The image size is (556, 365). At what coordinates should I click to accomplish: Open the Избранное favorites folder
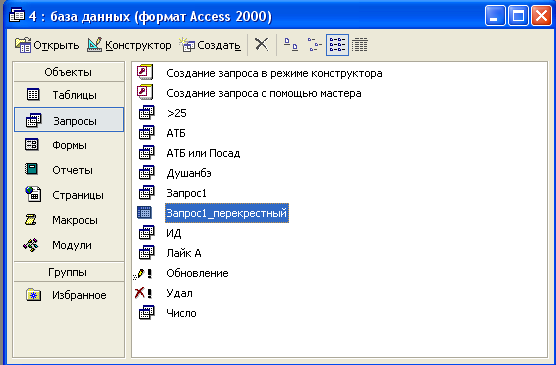point(69,295)
